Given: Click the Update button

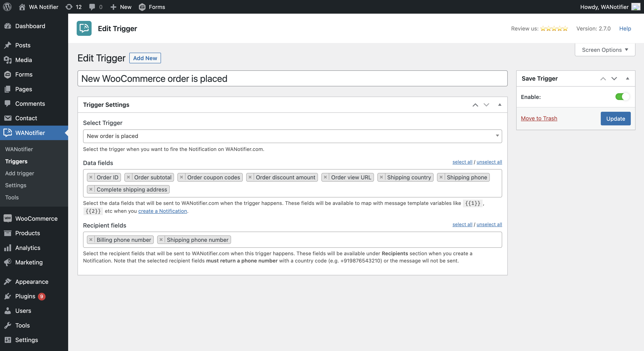Looking at the screenshot, I should click(615, 118).
